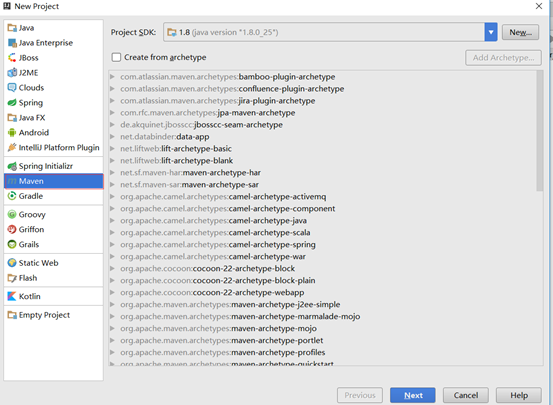This screenshot has height=405, width=553.
Task: Enable Create from archetype checkbox
Action: tap(116, 57)
